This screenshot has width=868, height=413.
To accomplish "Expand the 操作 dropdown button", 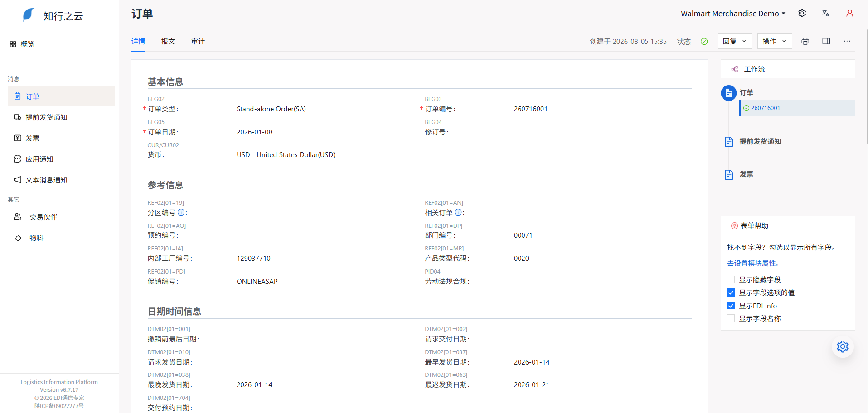I will (x=775, y=41).
